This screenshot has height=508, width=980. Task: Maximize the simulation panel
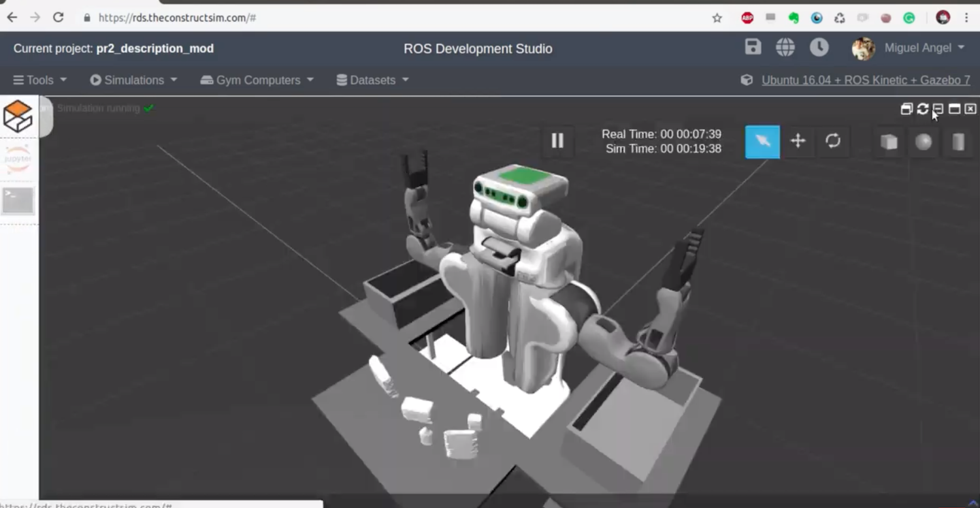pos(955,109)
